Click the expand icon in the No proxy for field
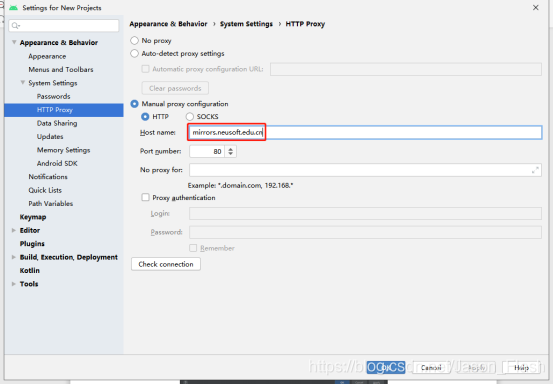 pyautogui.click(x=535, y=170)
